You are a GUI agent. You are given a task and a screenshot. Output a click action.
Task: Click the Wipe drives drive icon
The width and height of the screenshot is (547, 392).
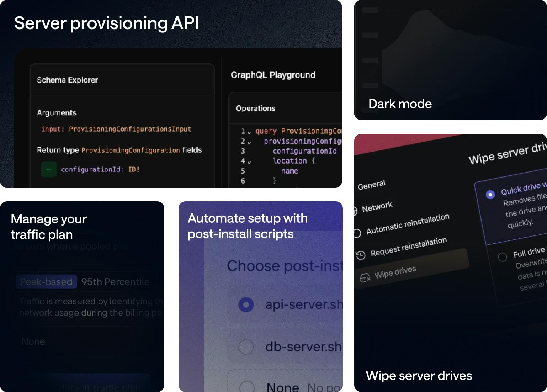[x=365, y=277]
